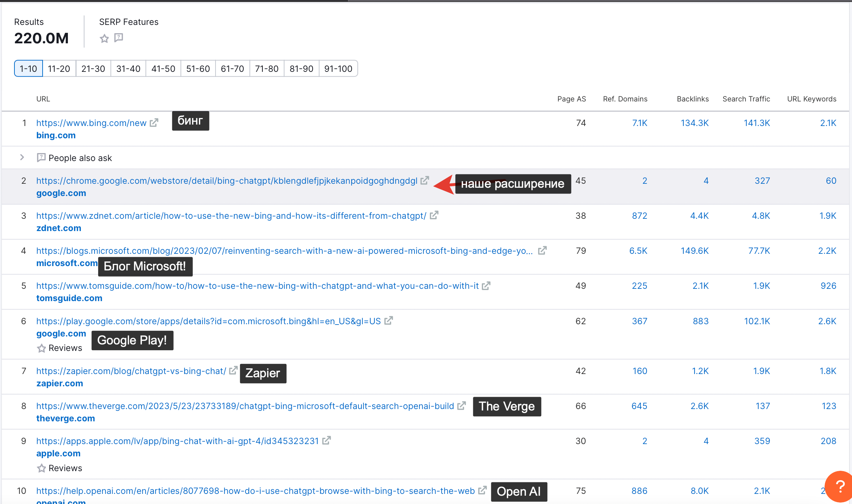Open the zdnet.com domain link
This screenshot has height=504, width=852.
(x=58, y=228)
